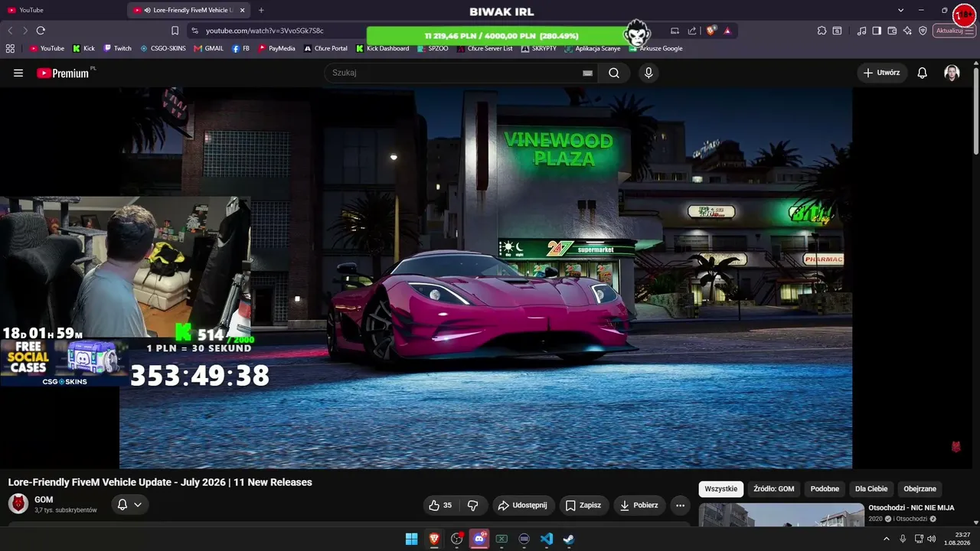
Task: Open the taskbar clock showing 23:27
Action: (957, 539)
